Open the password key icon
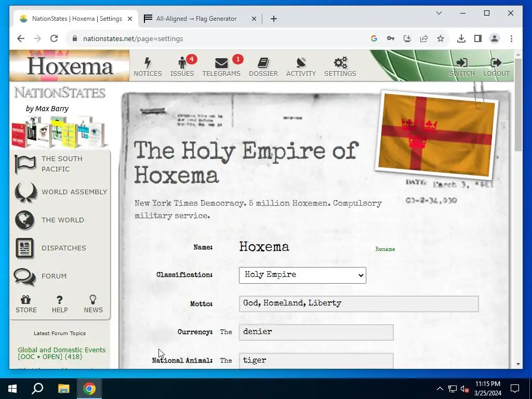 pos(391,38)
